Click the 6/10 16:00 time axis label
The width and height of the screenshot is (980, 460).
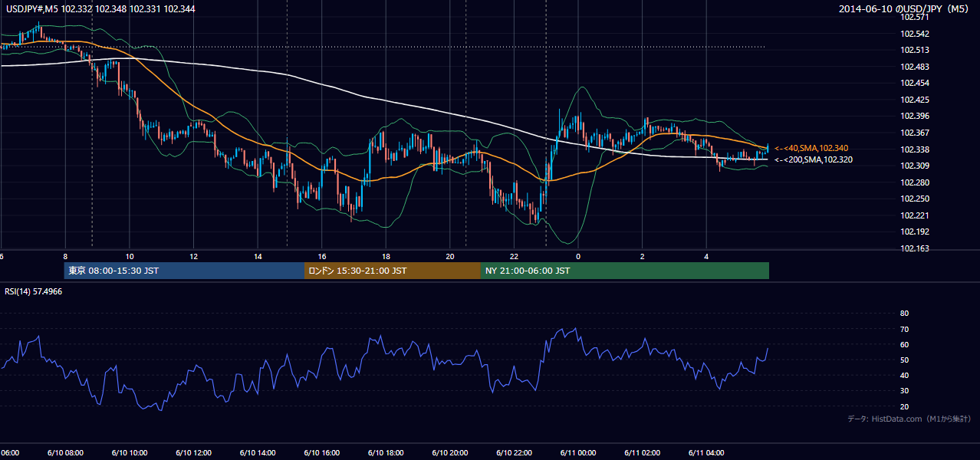321,453
